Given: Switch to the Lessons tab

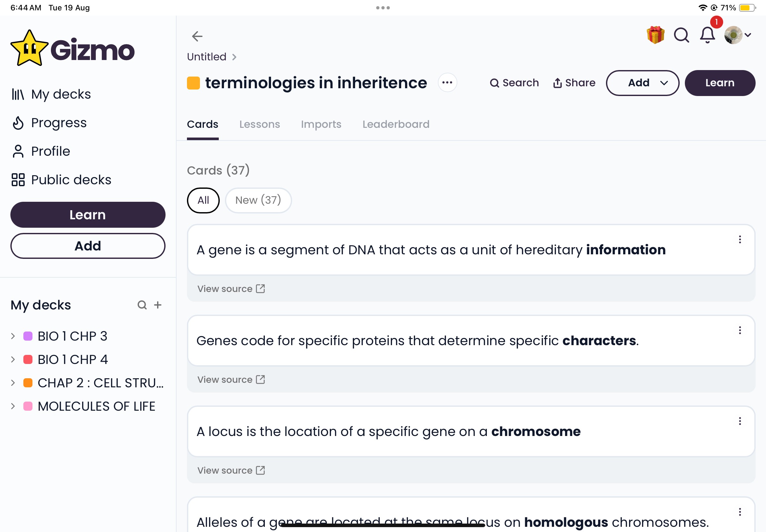Looking at the screenshot, I should pos(259,124).
